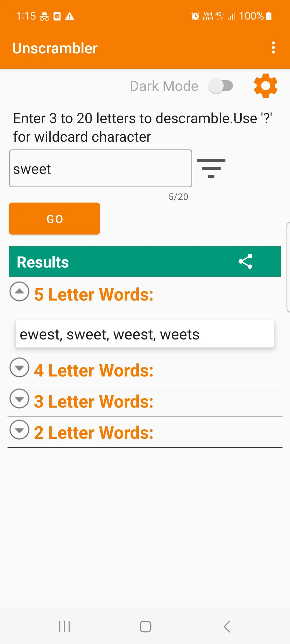Tap the battery indicator in status bar
Viewport: 290px width, 644px height.
tap(269, 16)
